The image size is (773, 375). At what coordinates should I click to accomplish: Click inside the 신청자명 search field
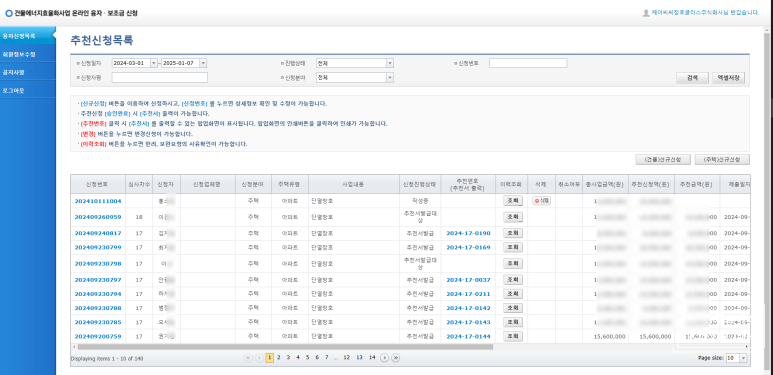[160, 77]
